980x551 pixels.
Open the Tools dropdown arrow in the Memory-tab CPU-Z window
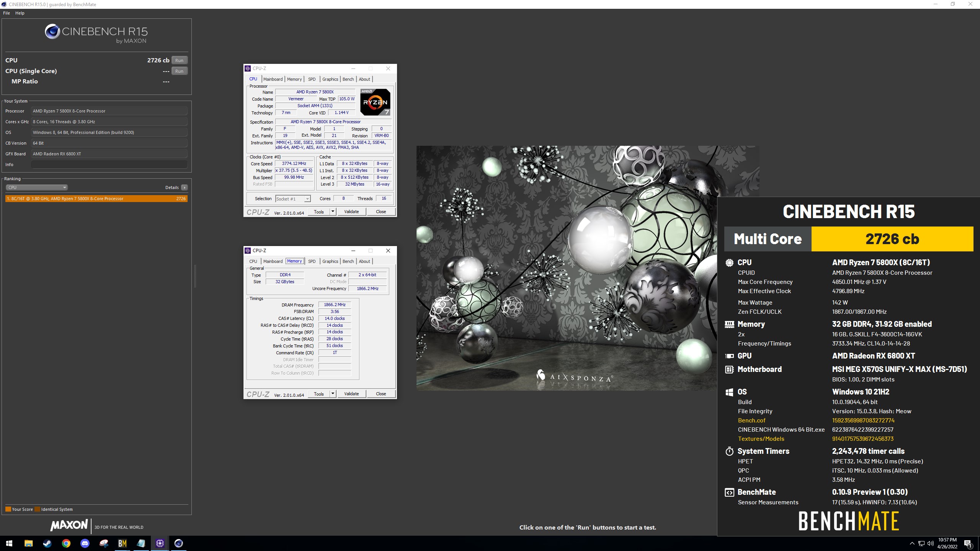click(x=333, y=394)
